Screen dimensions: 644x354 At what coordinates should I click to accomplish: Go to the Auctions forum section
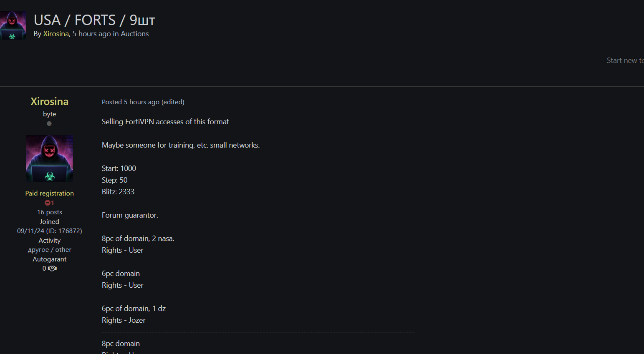[134, 34]
